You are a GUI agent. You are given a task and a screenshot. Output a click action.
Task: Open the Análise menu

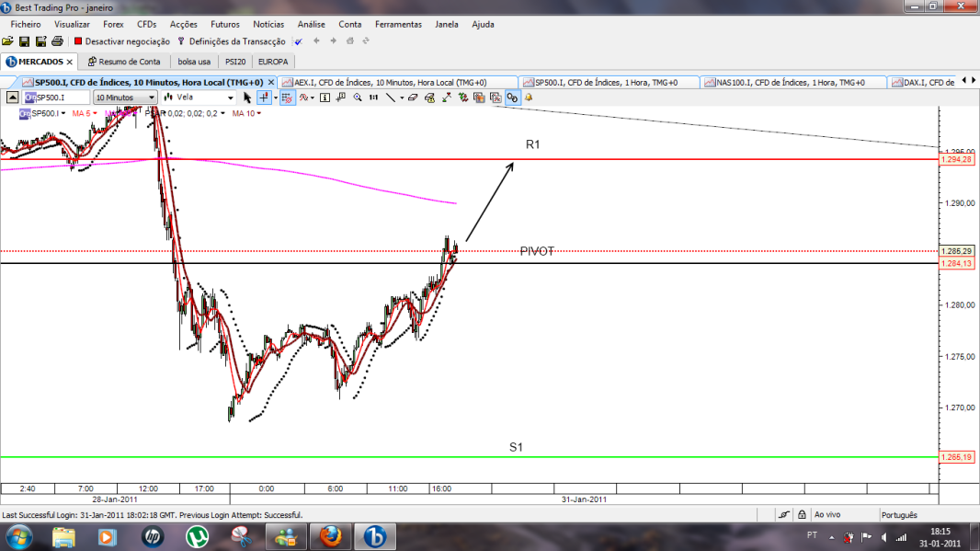tap(312, 25)
